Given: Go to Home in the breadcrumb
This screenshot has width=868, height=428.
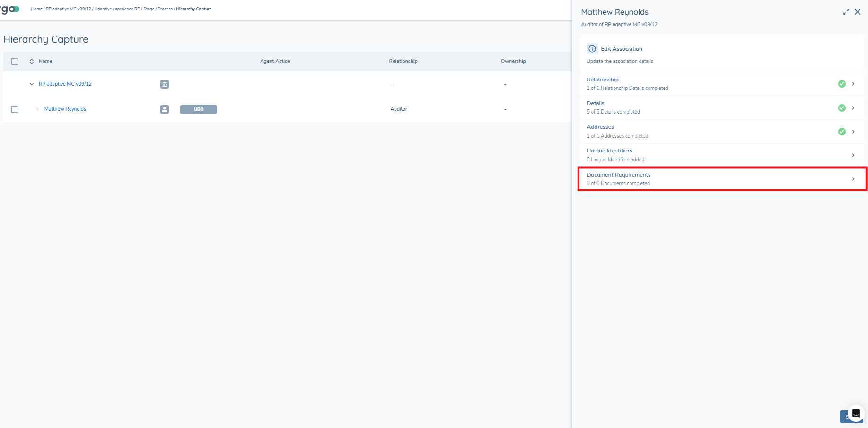Looking at the screenshot, I should tap(36, 9).
